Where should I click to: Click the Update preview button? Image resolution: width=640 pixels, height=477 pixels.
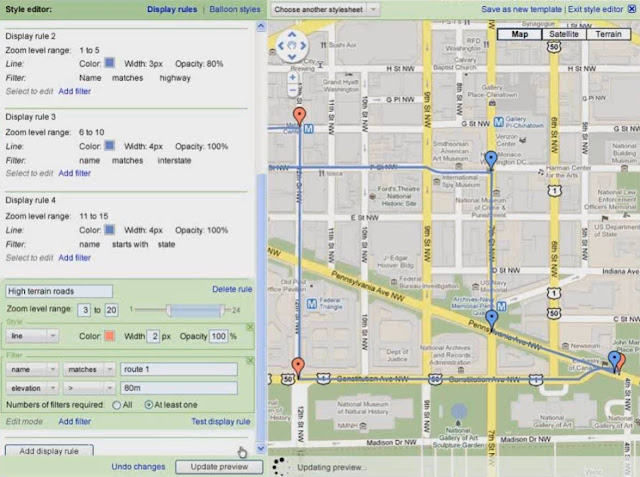219,467
